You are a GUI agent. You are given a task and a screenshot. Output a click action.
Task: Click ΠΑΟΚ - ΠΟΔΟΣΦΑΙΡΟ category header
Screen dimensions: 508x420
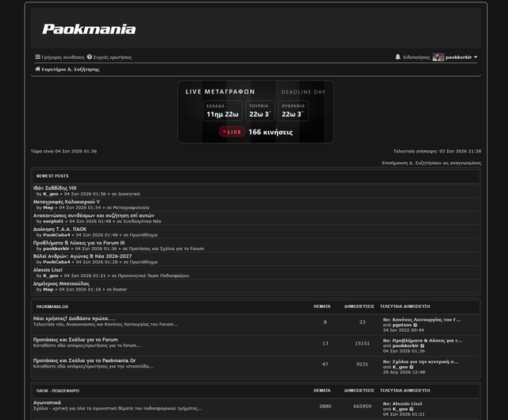[x=58, y=391]
